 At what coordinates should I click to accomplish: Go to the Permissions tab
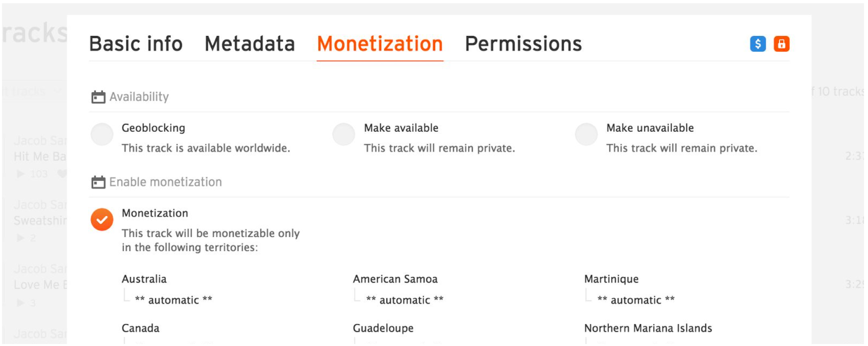(x=523, y=44)
